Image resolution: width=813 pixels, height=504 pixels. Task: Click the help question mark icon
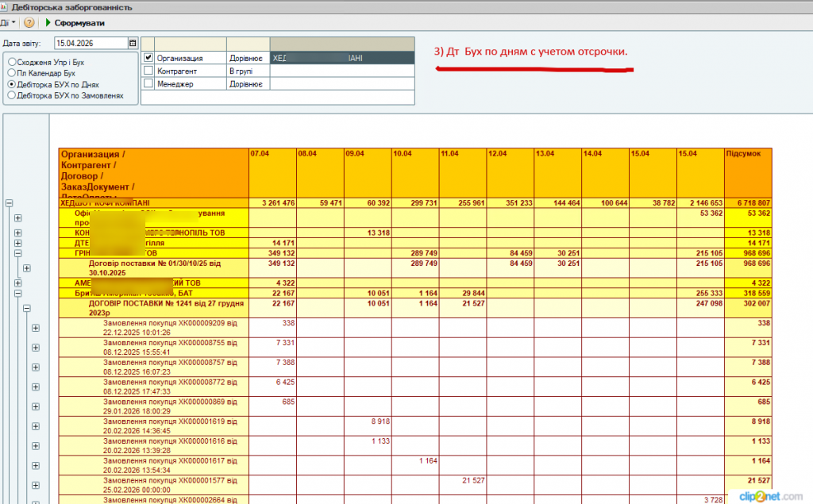click(x=29, y=23)
